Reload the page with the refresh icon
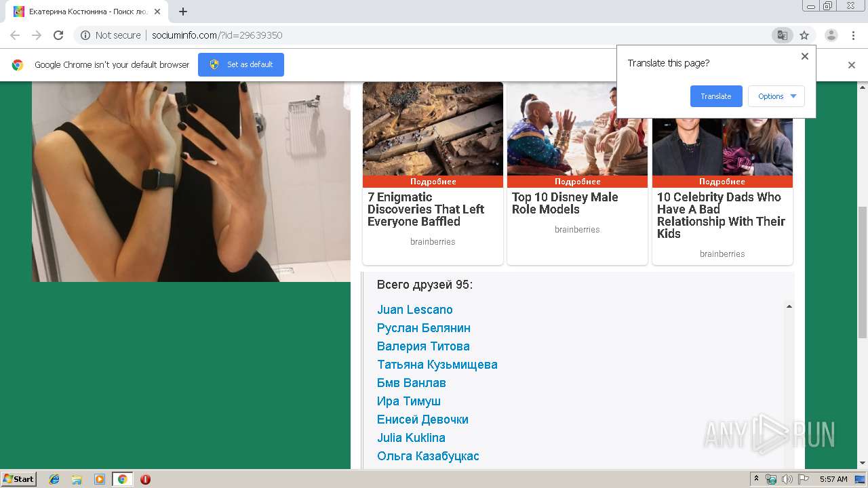 click(58, 35)
